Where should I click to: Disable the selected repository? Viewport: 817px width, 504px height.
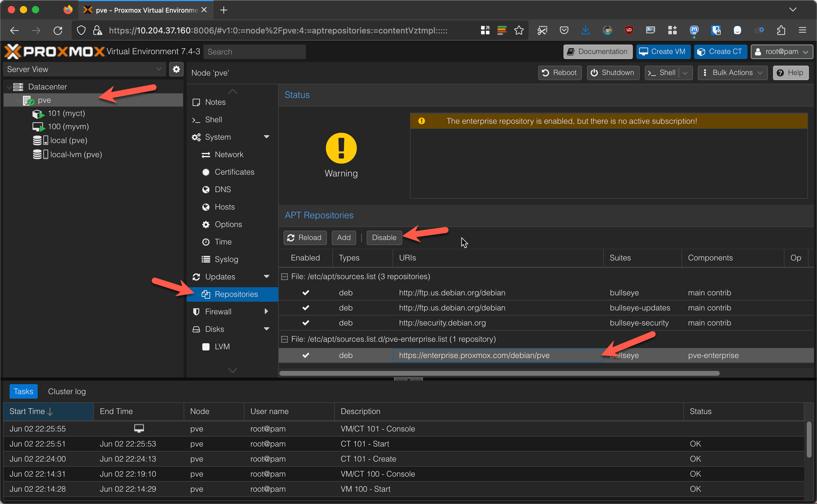[x=384, y=238]
